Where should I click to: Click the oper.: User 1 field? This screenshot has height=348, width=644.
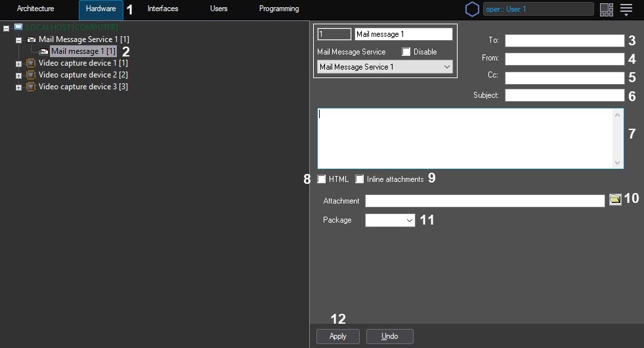point(538,9)
